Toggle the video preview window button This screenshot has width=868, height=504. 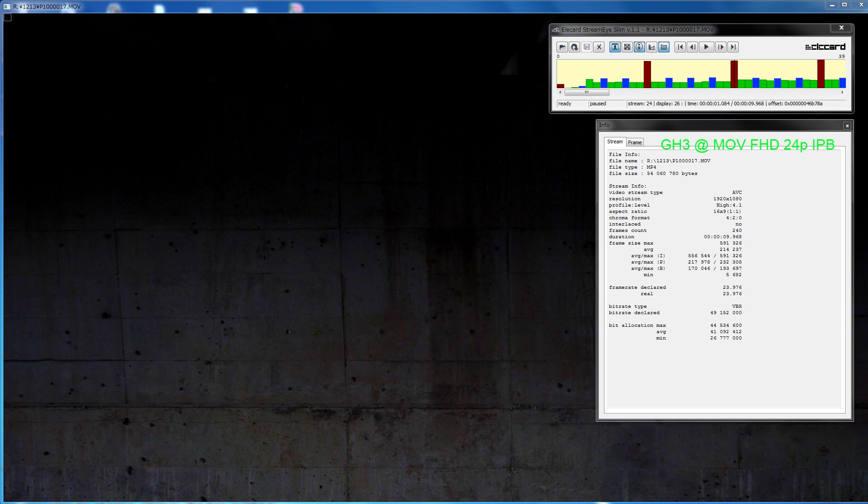coord(615,47)
